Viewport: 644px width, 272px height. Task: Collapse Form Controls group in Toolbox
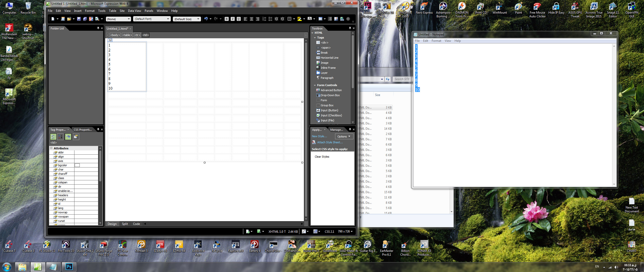click(x=315, y=85)
